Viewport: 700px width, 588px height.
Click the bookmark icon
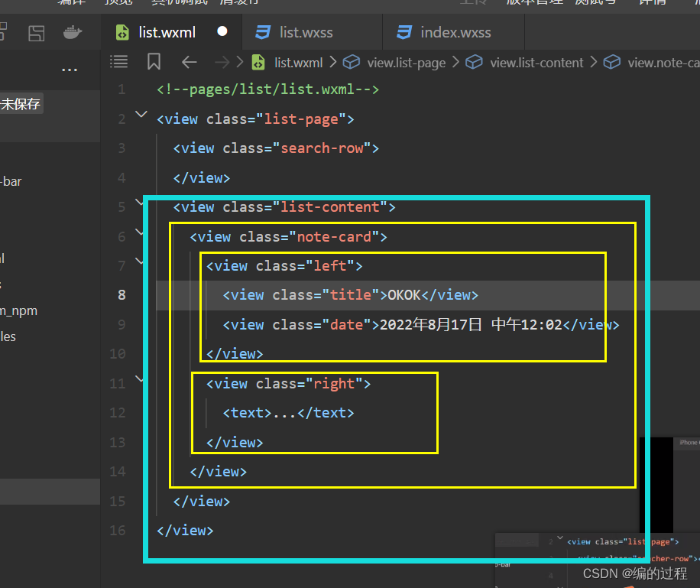pyautogui.click(x=154, y=62)
